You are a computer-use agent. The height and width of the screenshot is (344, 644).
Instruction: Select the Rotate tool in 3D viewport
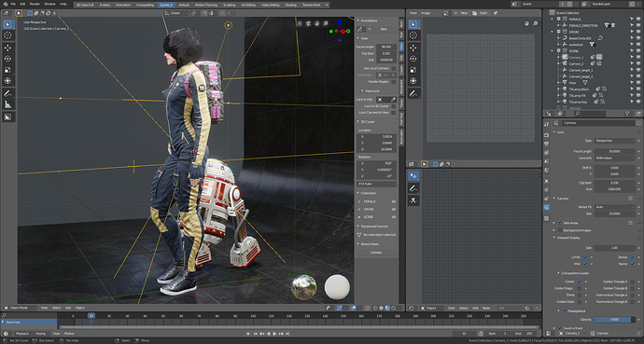7,59
